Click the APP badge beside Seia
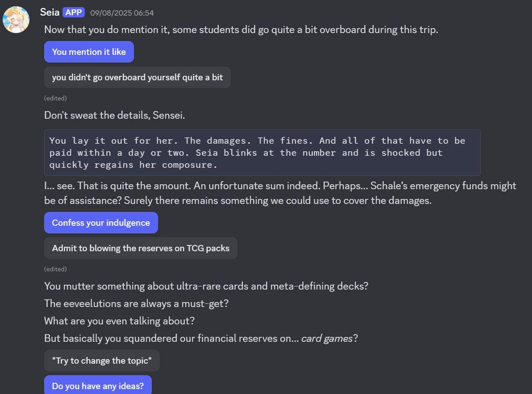 pyautogui.click(x=74, y=12)
